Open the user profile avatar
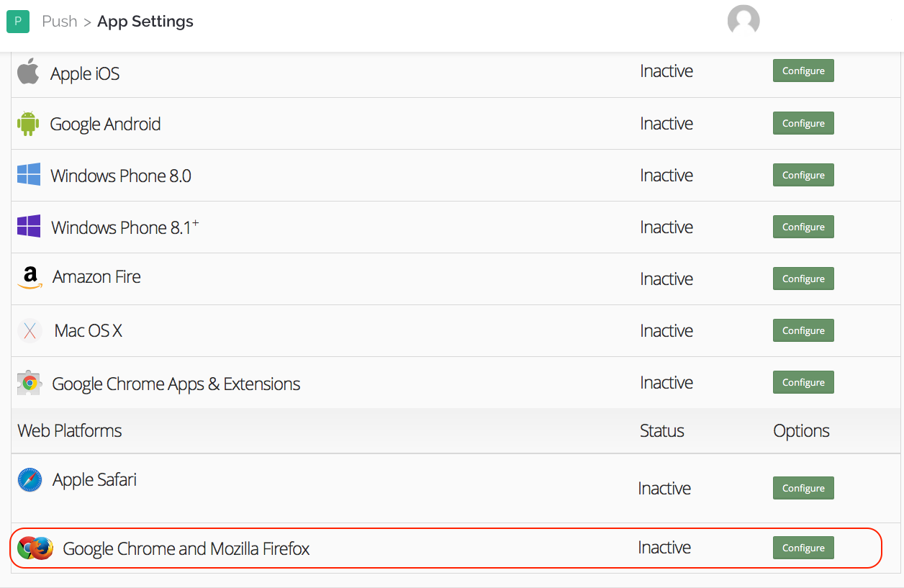904x588 pixels. point(743,20)
